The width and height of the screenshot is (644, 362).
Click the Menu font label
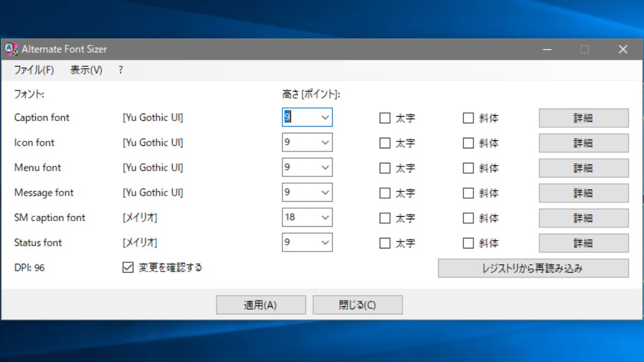[38, 168]
